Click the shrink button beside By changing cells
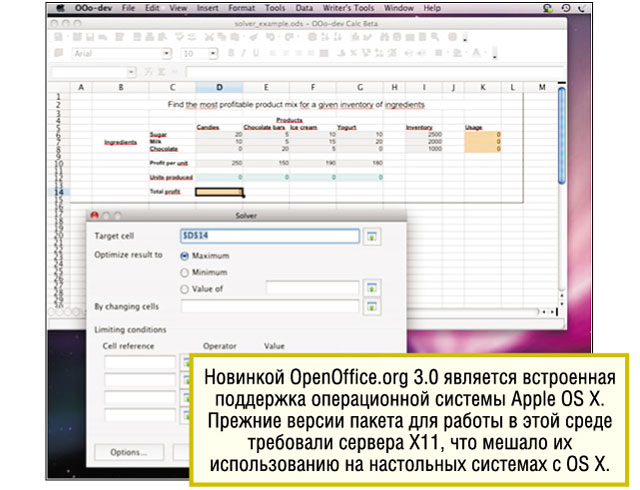The image size is (640, 490). pyautogui.click(x=372, y=307)
